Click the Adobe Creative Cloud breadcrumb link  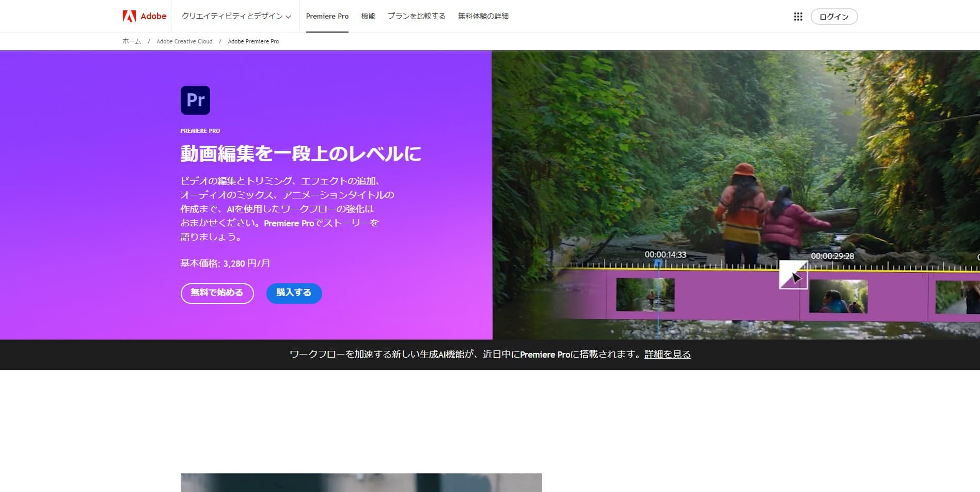click(184, 41)
